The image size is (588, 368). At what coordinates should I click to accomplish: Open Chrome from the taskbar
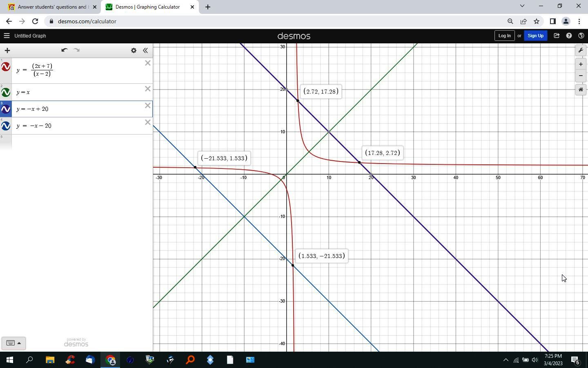point(110,360)
